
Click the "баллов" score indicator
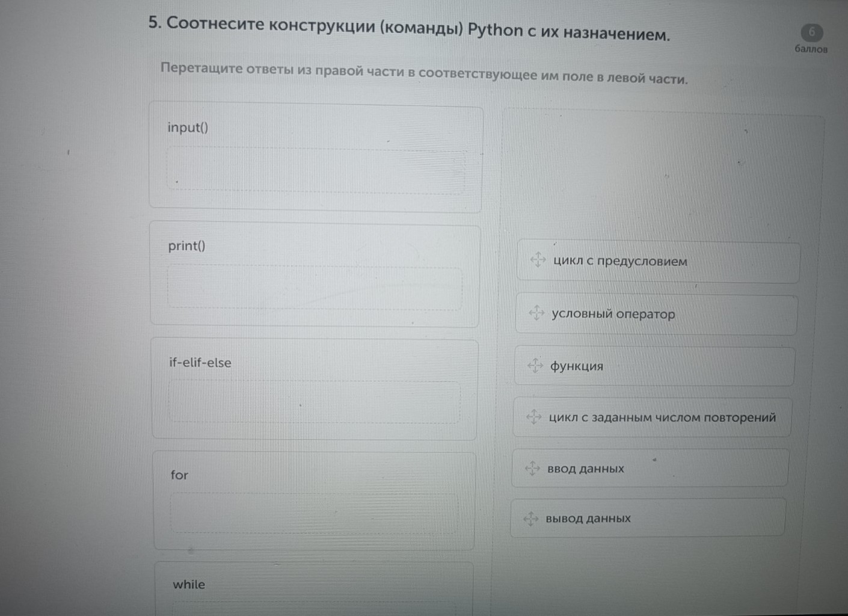pos(811,49)
